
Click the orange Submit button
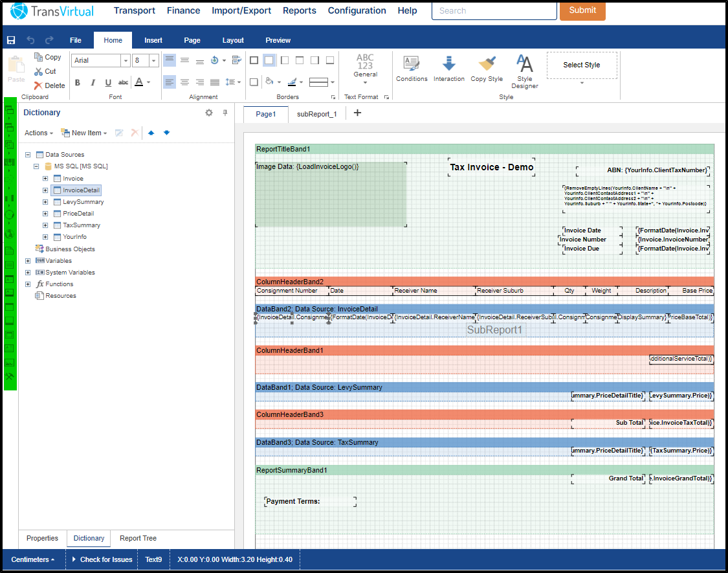[582, 10]
